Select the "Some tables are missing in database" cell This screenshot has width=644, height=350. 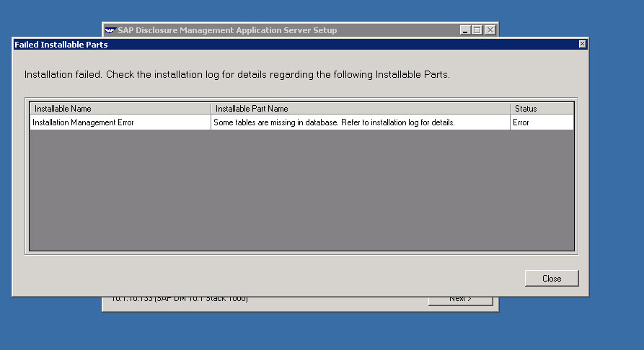pos(361,122)
